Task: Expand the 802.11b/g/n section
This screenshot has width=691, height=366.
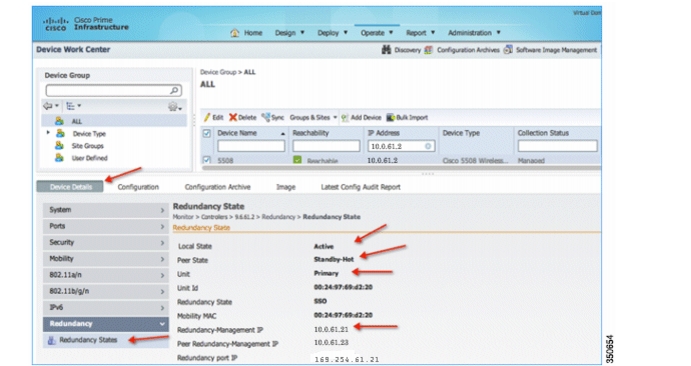Action: (x=106, y=292)
